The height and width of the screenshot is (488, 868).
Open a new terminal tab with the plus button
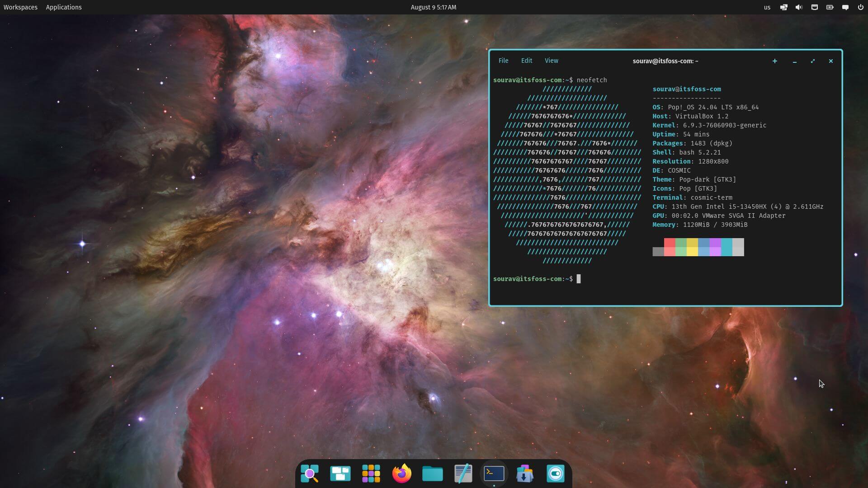pyautogui.click(x=774, y=61)
